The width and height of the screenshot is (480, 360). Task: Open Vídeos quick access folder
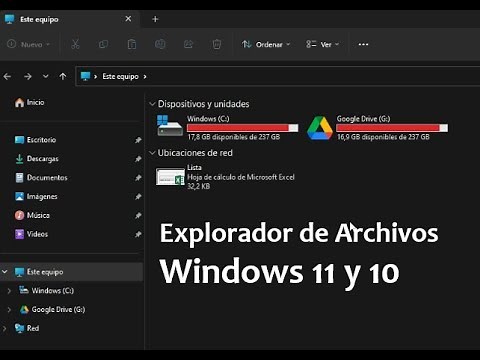(31, 234)
